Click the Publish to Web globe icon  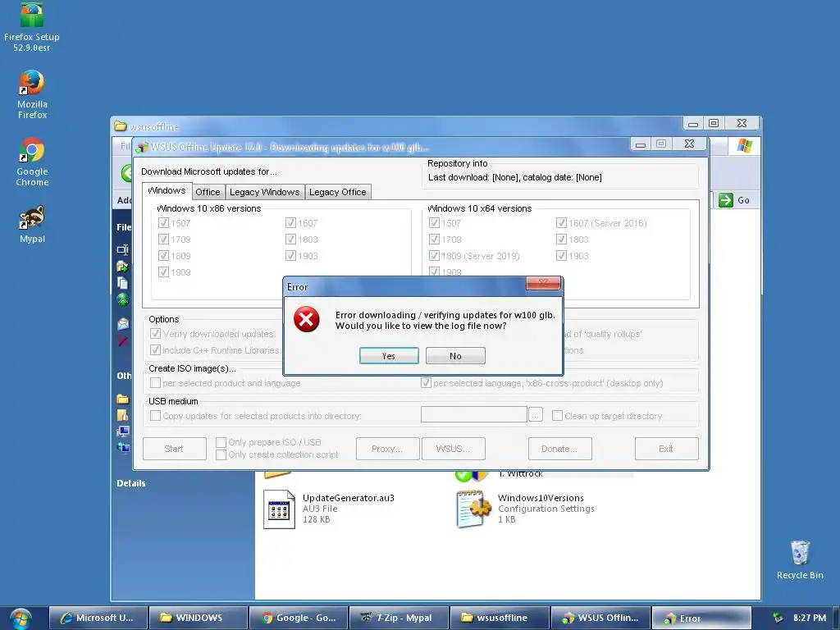(x=123, y=299)
